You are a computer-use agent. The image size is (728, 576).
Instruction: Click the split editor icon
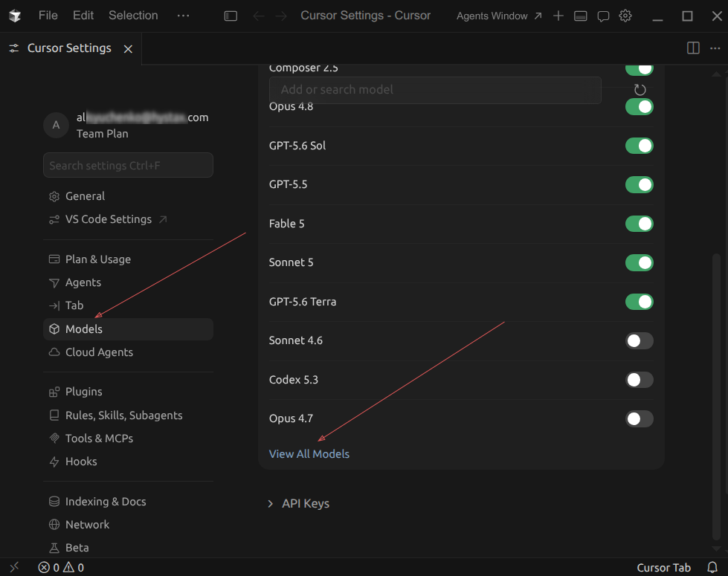point(693,48)
